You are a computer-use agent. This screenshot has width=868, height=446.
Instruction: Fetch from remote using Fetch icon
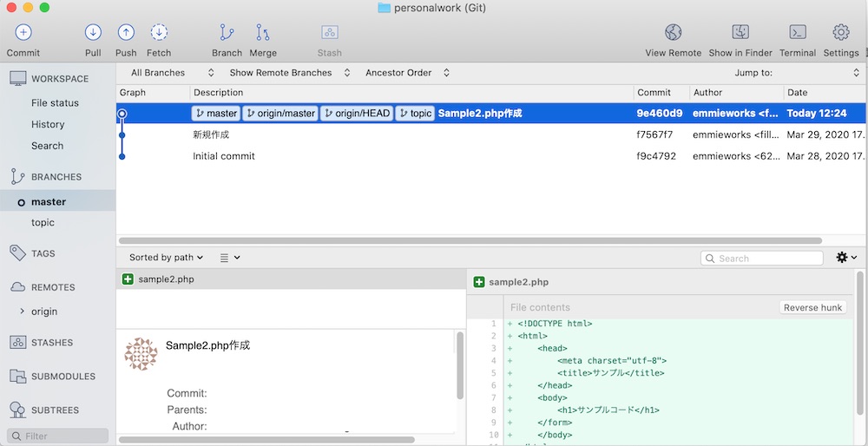(x=160, y=33)
